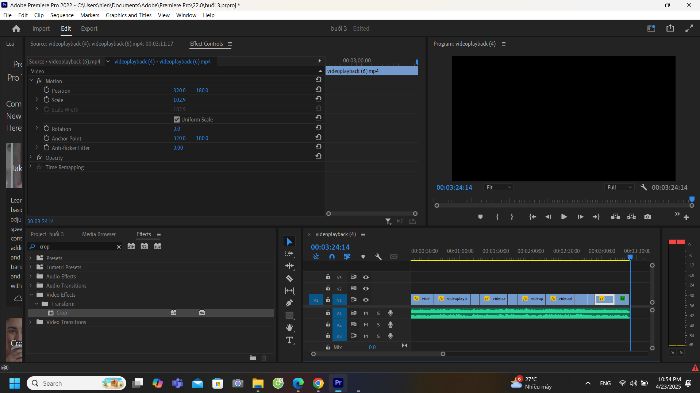Play the sequence in Program Monitor

pyautogui.click(x=564, y=217)
